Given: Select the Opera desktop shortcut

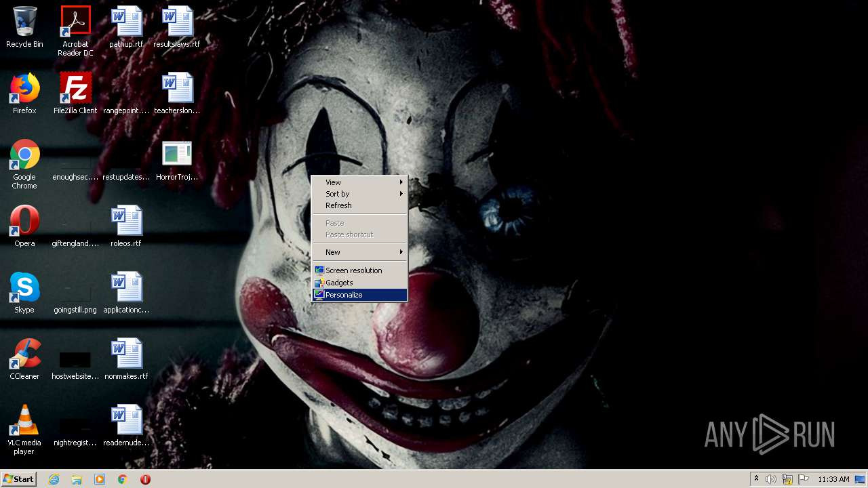Looking at the screenshot, I should click(24, 226).
